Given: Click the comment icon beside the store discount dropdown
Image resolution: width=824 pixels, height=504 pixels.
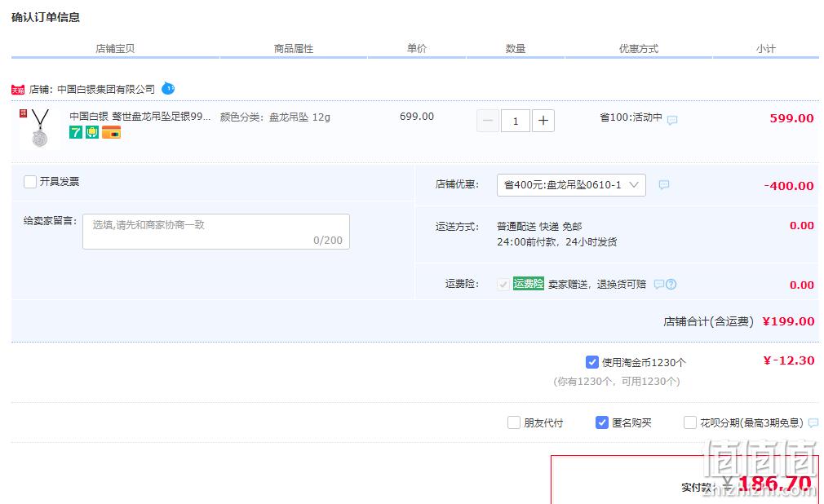Looking at the screenshot, I should (x=664, y=184).
